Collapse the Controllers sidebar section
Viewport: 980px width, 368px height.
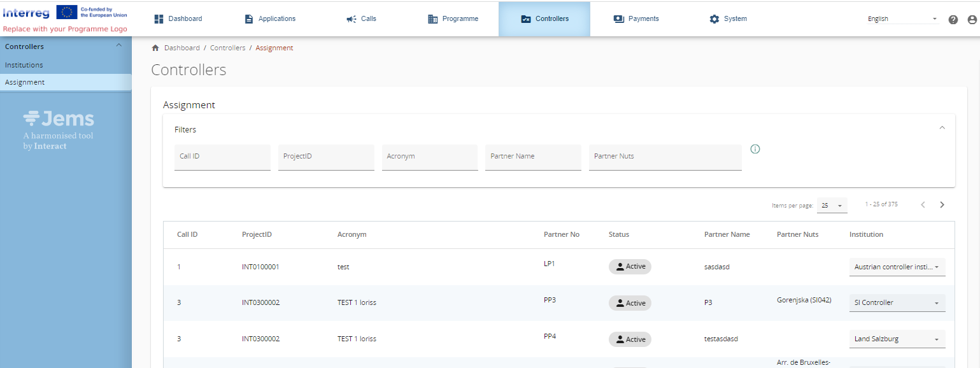coord(118,46)
